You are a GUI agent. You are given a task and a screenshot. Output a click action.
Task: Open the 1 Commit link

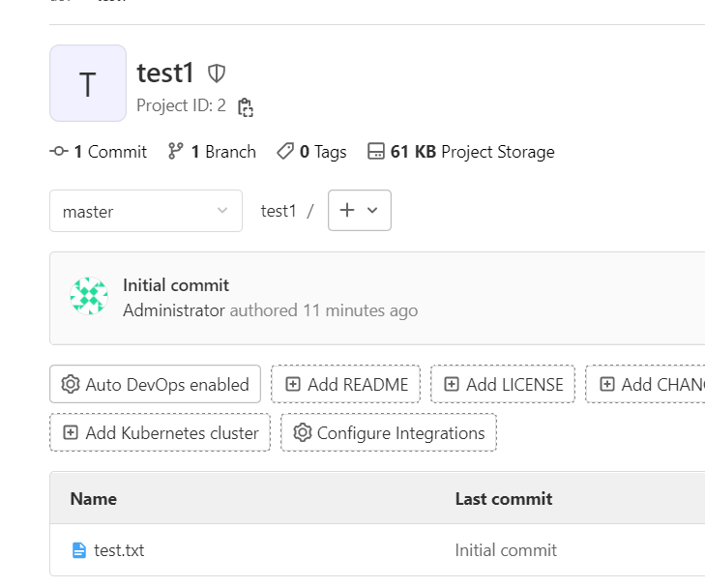(99, 152)
